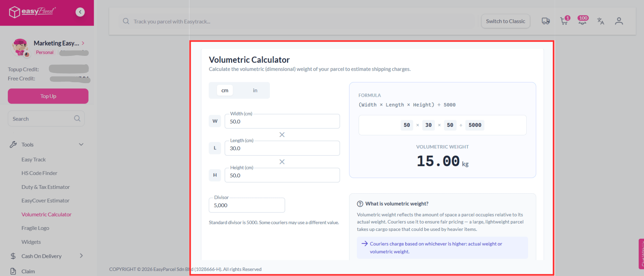Click the Claim document icon
Viewport: 644px width, 276px height.
tap(13, 271)
